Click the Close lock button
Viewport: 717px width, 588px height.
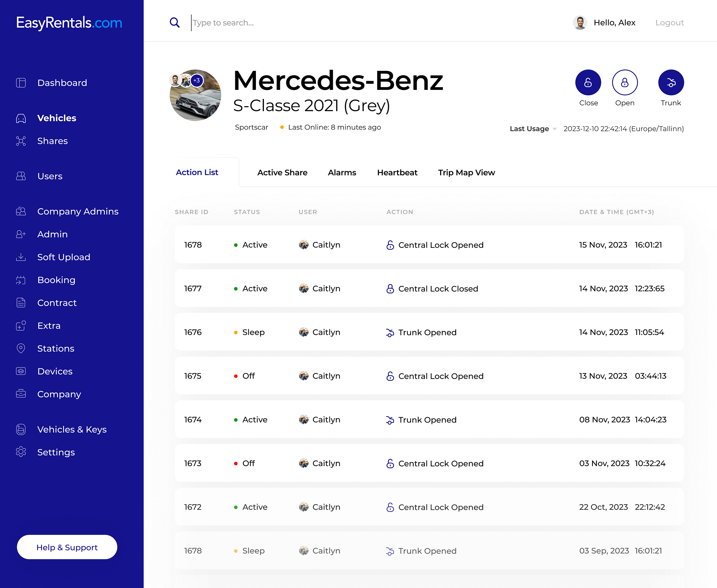click(588, 83)
